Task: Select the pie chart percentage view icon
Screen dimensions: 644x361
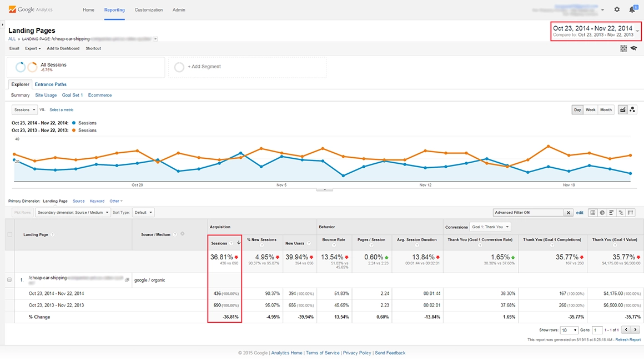Action: [x=602, y=213]
